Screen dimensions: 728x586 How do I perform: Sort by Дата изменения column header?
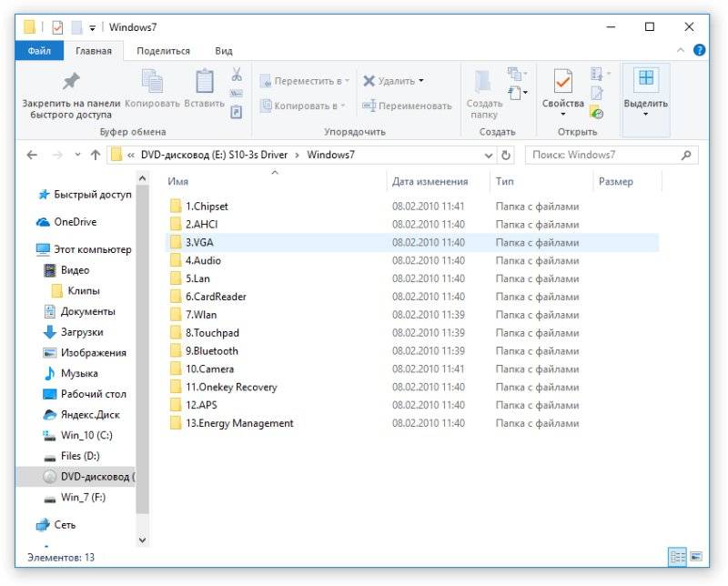430,182
